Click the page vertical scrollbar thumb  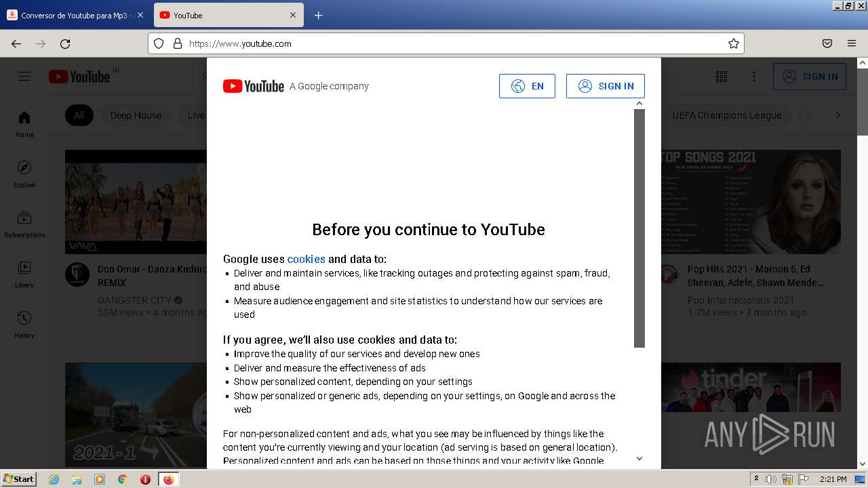(863, 102)
